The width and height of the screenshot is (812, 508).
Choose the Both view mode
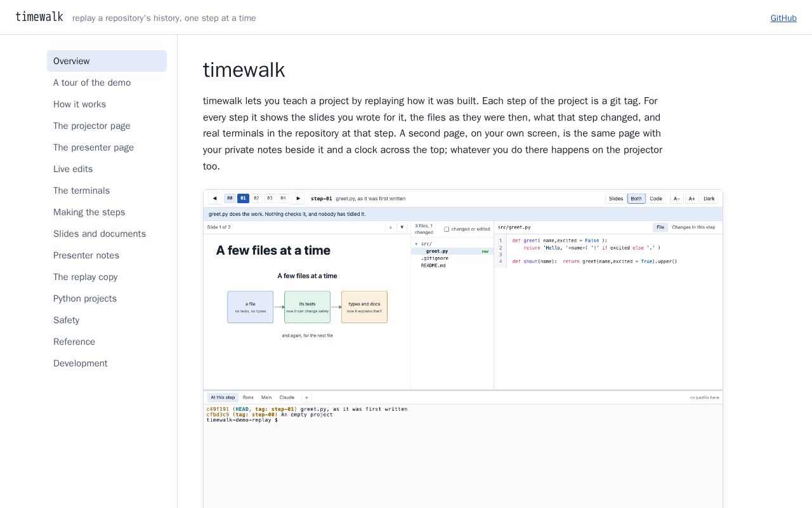(636, 199)
